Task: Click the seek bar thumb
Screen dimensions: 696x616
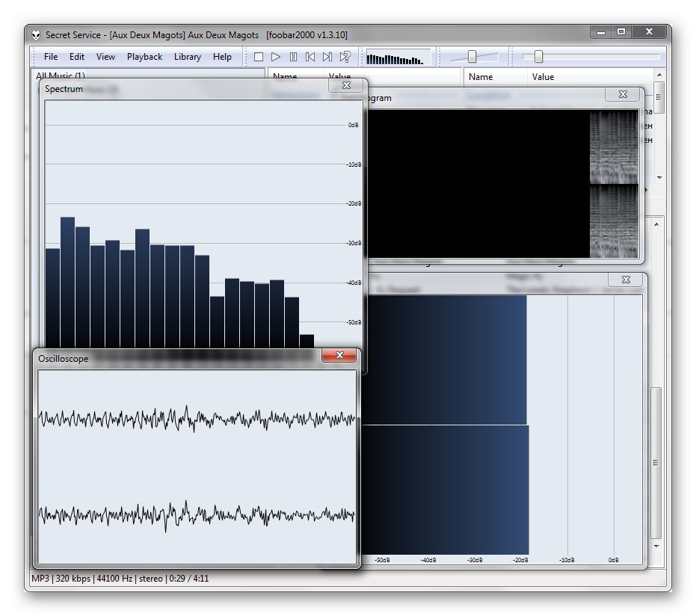Action: [x=538, y=56]
